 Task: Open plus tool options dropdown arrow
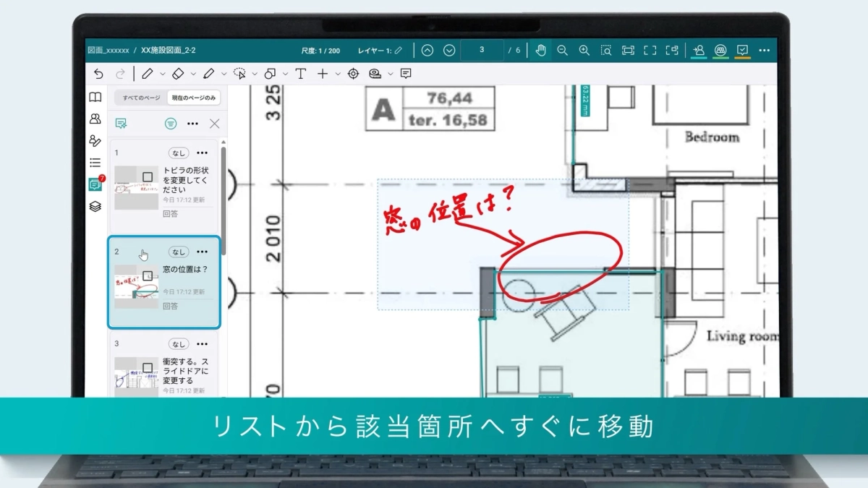click(x=338, y=74)
